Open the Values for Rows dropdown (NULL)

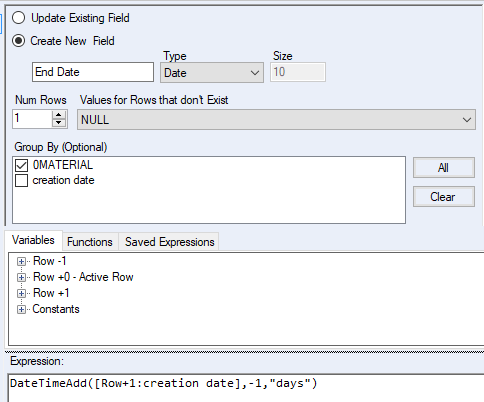(276, 119)
